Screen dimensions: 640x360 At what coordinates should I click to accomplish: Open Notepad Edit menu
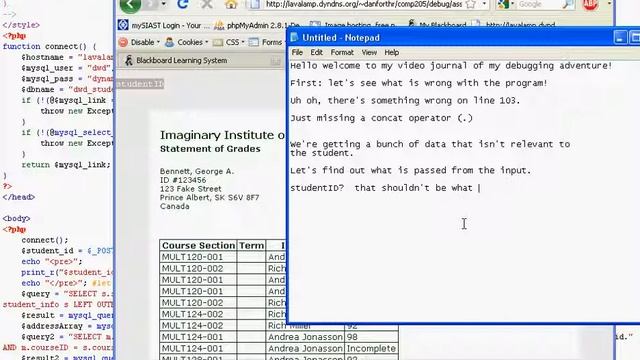[316, 52]
